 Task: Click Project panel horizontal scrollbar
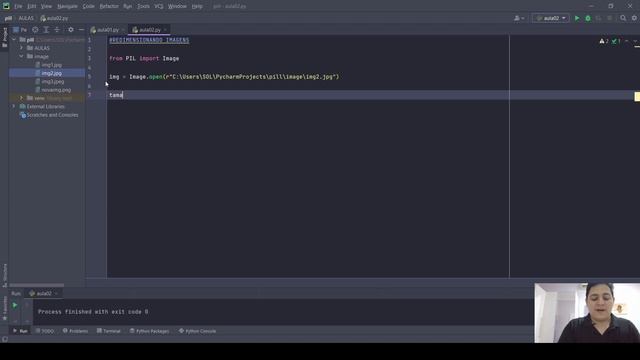tap(36, 285)
